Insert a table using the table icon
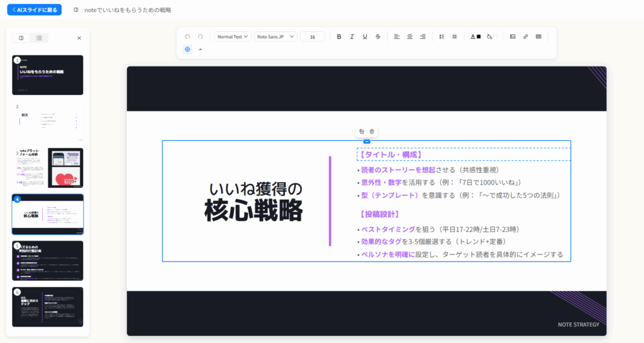644x343 pixels. (538, 36)
